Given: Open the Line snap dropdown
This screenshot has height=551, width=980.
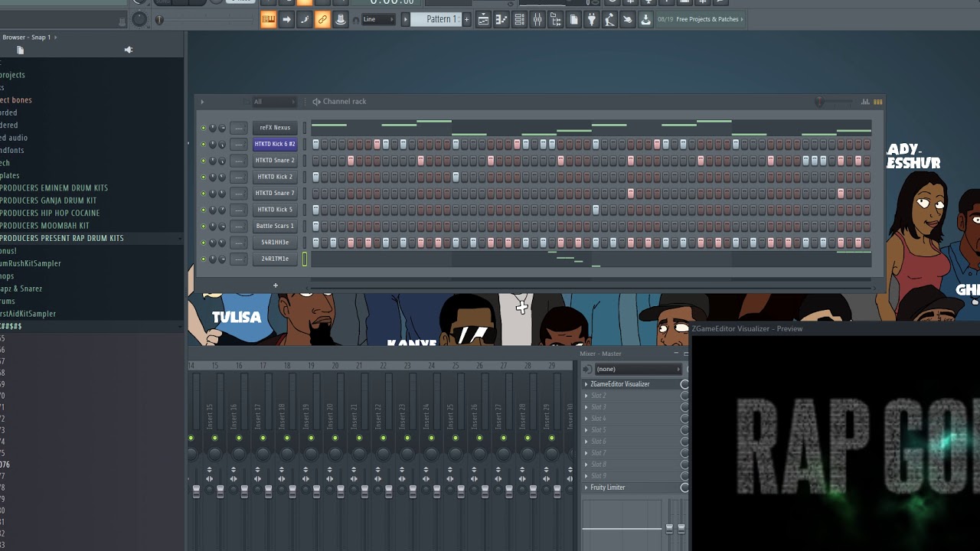Looking at the screenshot, I should tap(377, 19).
